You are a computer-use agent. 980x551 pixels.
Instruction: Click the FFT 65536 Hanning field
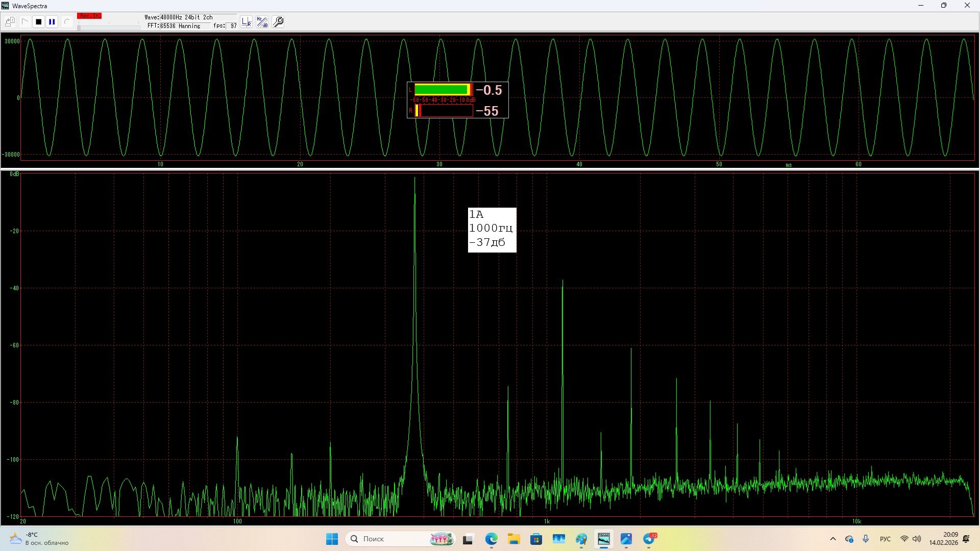[180, 26]
